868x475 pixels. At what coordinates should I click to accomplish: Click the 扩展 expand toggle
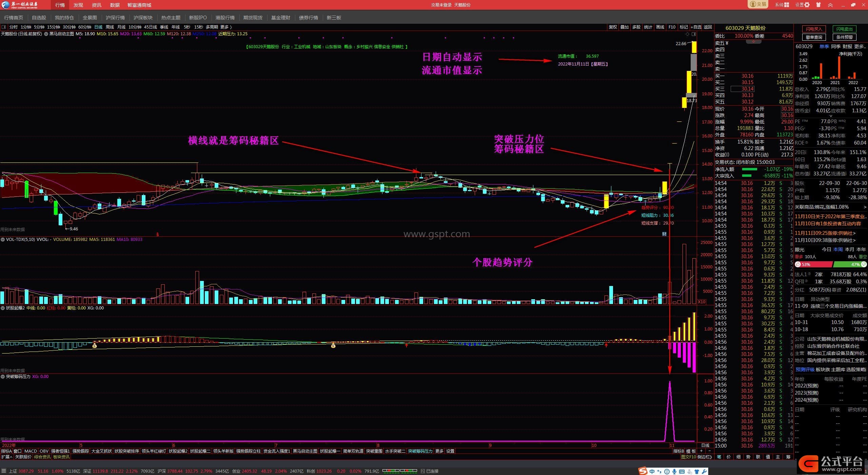click(6, 457)
